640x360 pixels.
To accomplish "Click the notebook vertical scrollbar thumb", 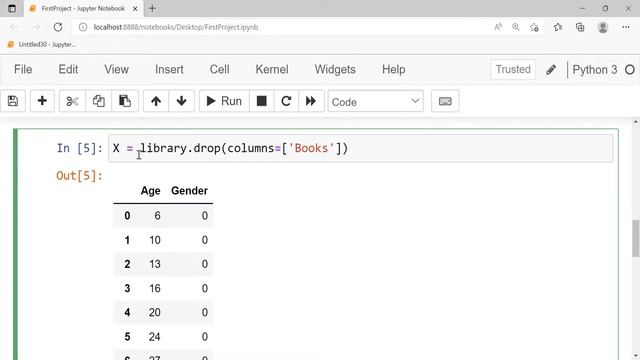I will 636,238.
